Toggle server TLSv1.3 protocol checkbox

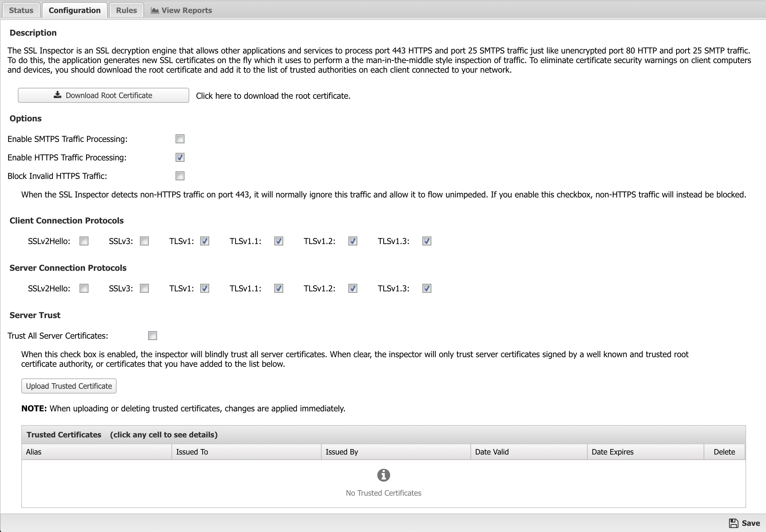coord(427,288)
